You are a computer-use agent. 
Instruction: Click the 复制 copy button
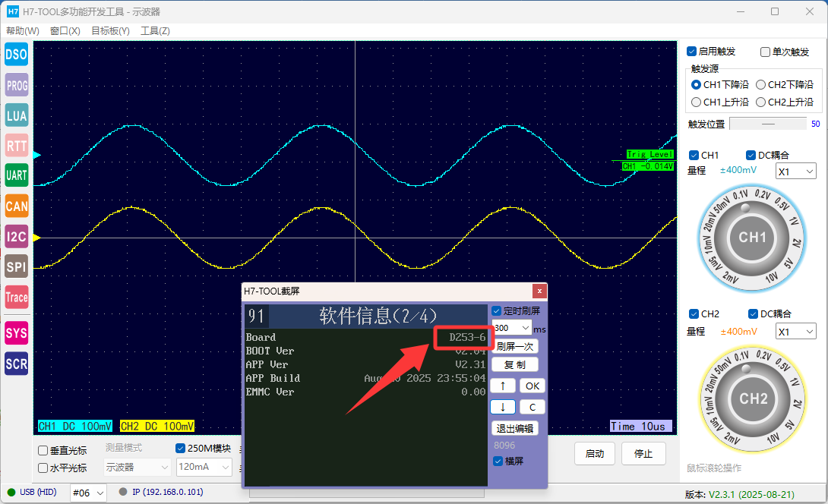point(515,364)
